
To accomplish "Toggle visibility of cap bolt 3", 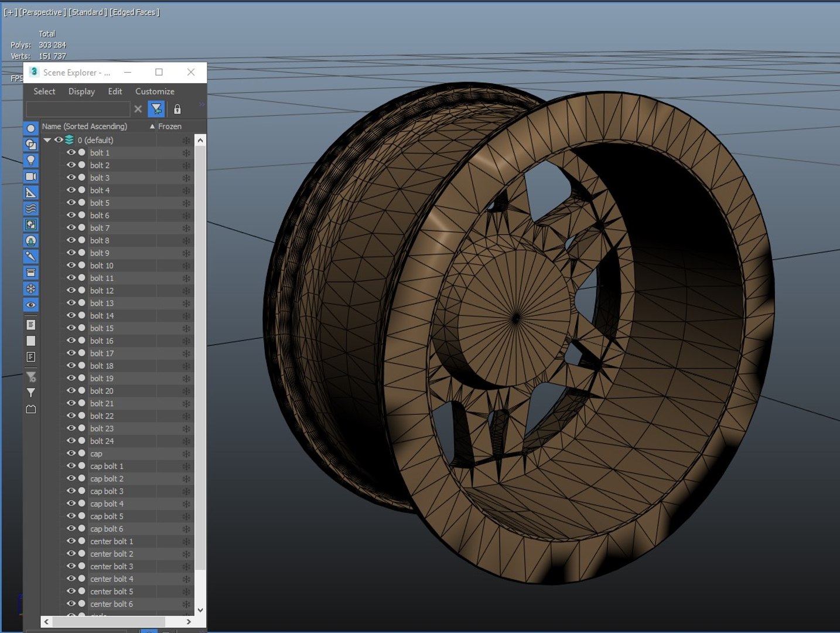I will 71,491.
